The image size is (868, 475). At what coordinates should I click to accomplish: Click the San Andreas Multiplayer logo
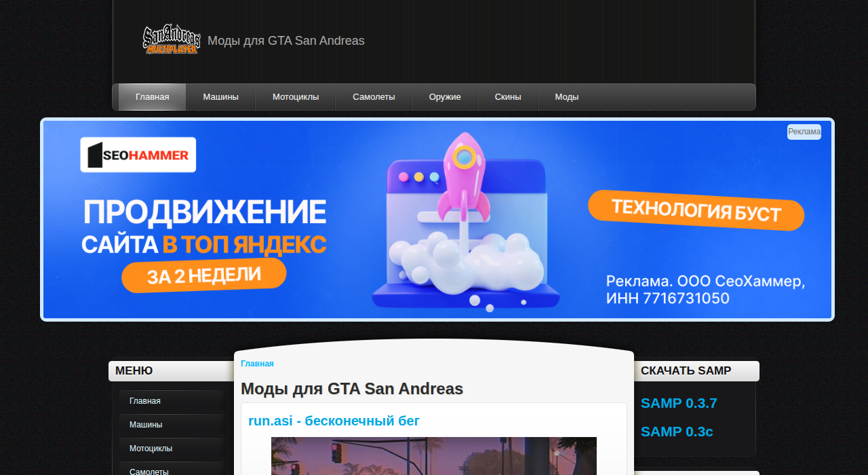point(172,39)
